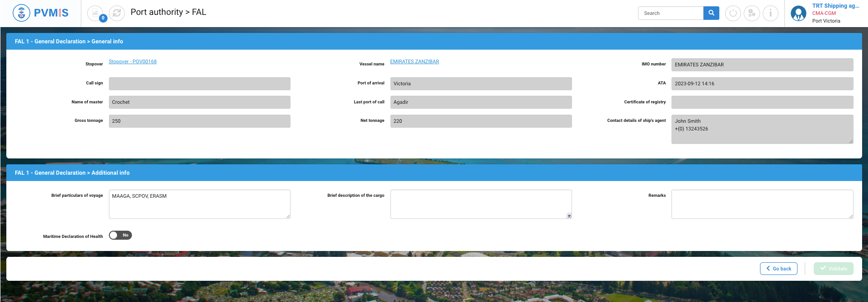This screenshot has height=302, width=868.
Task: Click the refresh arrows icon
Action: [x=117, y=13]
